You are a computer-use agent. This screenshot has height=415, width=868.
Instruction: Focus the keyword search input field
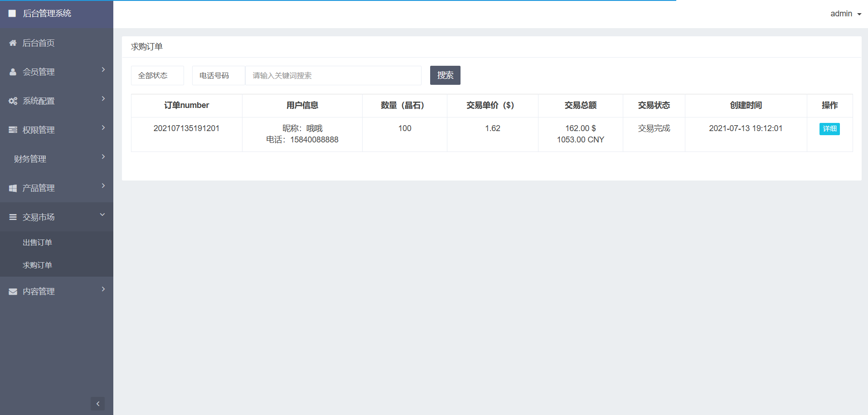click(x=333, y=75)
